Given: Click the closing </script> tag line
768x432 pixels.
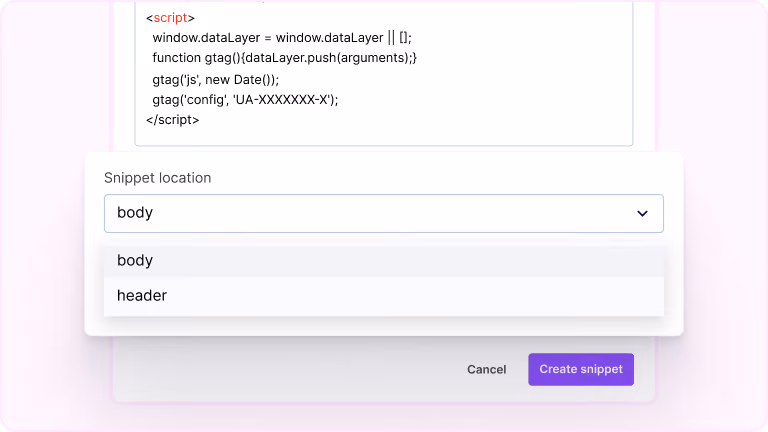Looking at the screenshot, I should point(172,120).
